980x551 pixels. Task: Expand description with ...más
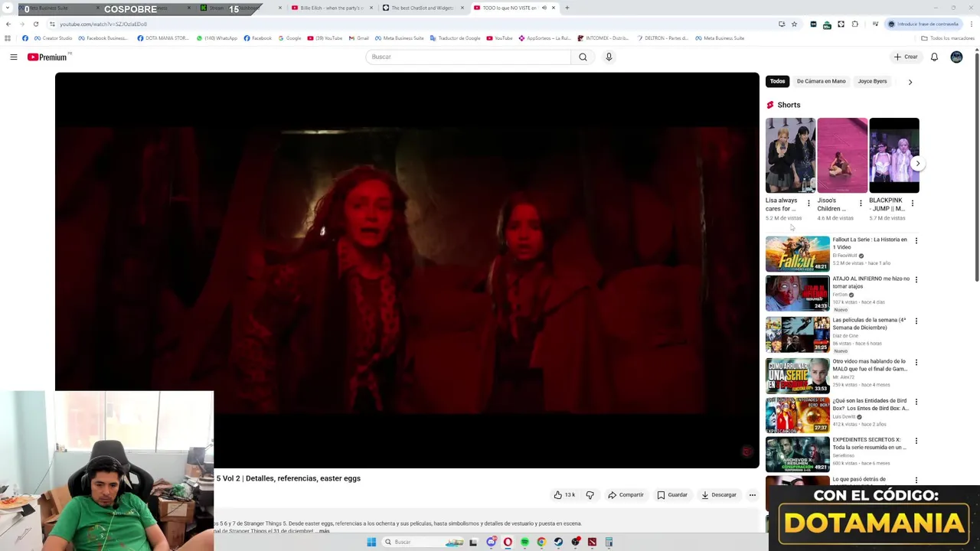[x=323, y=531]
